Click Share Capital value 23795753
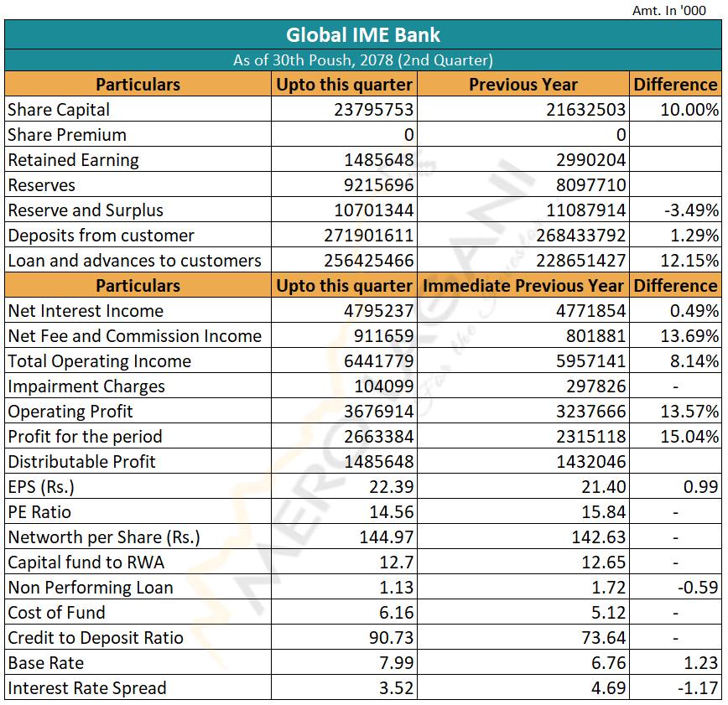728x705 pixels. pyautogui.click(x=374, y=110)
